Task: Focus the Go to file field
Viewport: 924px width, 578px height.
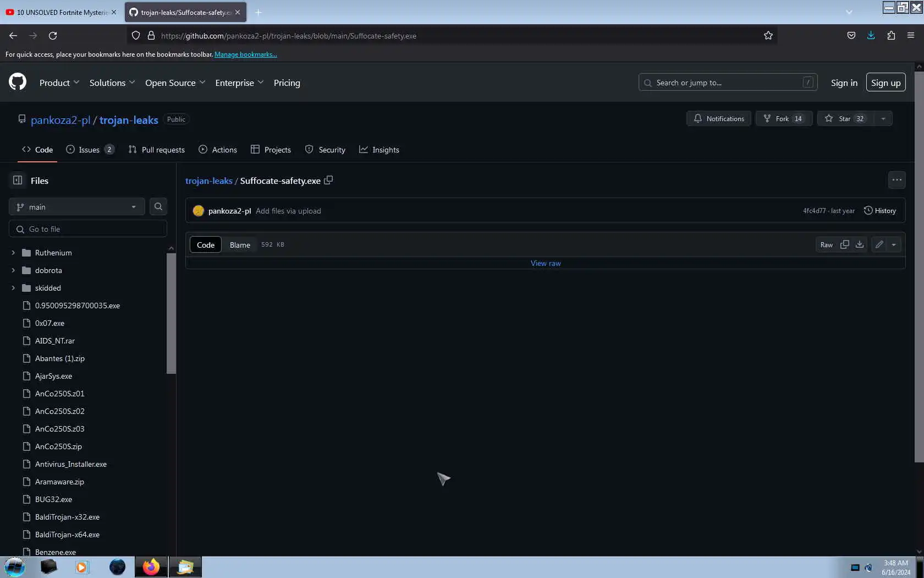Action: (x=88, y=228)
